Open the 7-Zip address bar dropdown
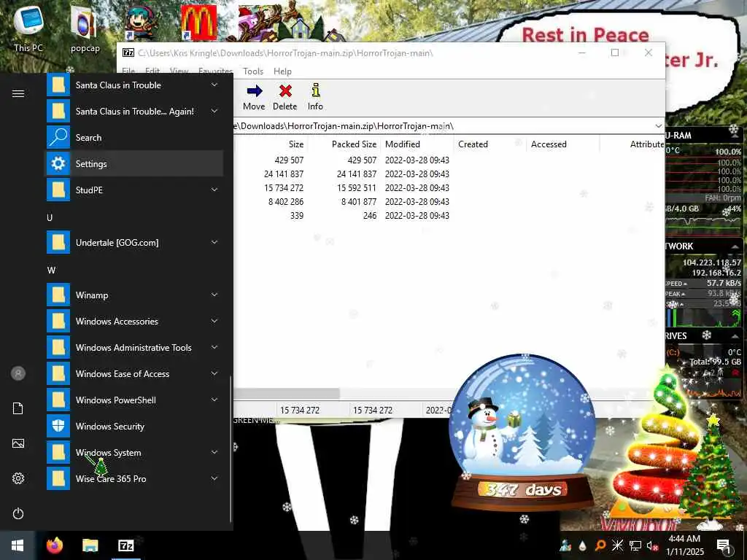Screen dimensions: 747x560 point(658,126)
